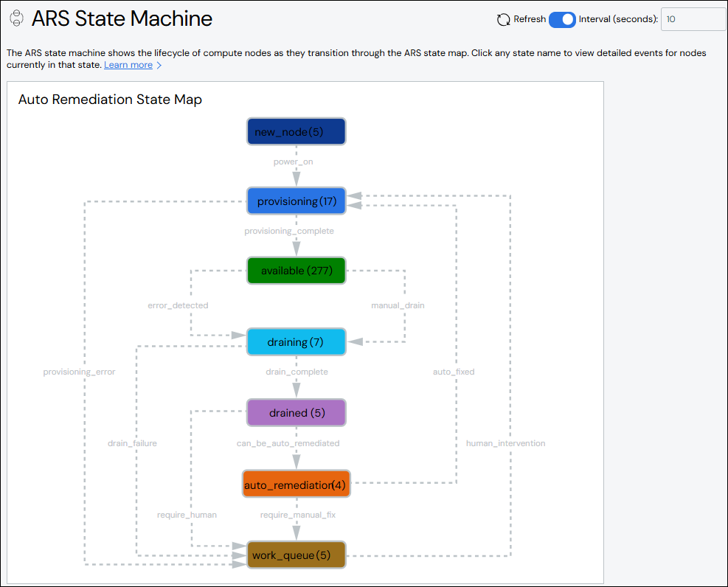Click the ARS State Machine header icon
This screenshot has width=728, height=587.
coord(17,18)
